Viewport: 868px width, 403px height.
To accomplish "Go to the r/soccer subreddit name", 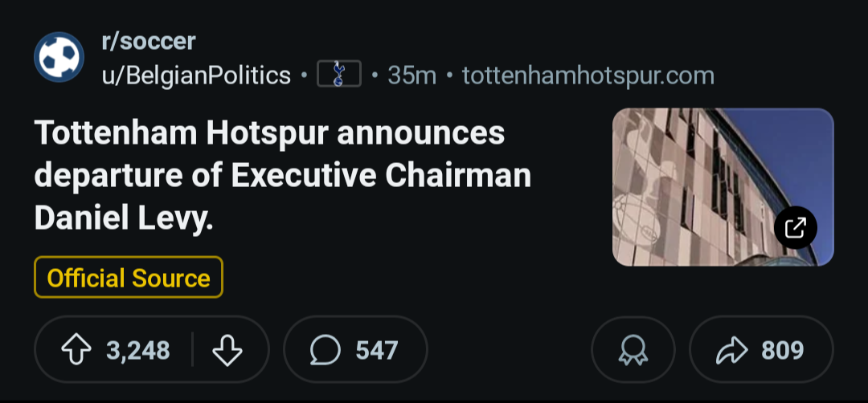I will click(149, 41).
